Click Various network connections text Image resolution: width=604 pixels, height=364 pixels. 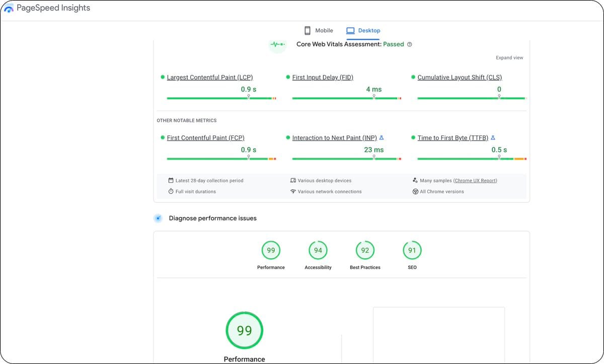330,191
